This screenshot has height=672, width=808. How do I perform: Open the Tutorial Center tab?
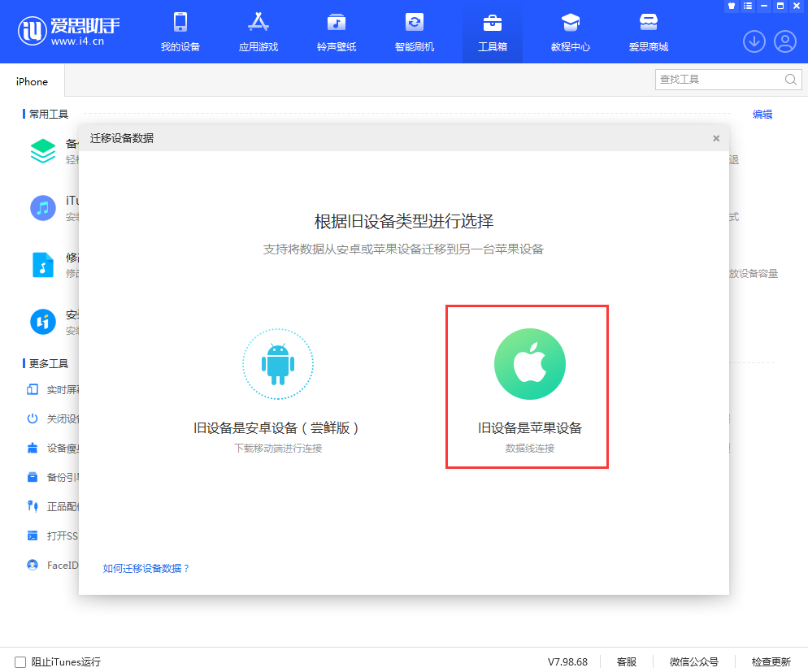tap(571, 33)
